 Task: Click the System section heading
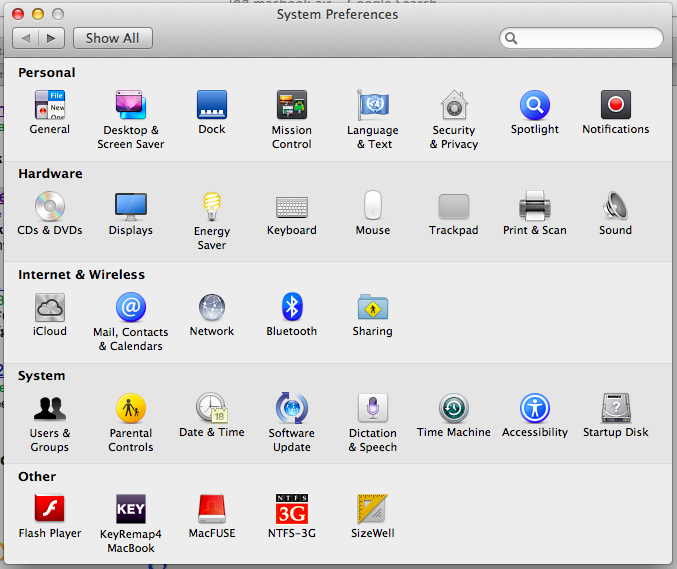tap(41, 376)
